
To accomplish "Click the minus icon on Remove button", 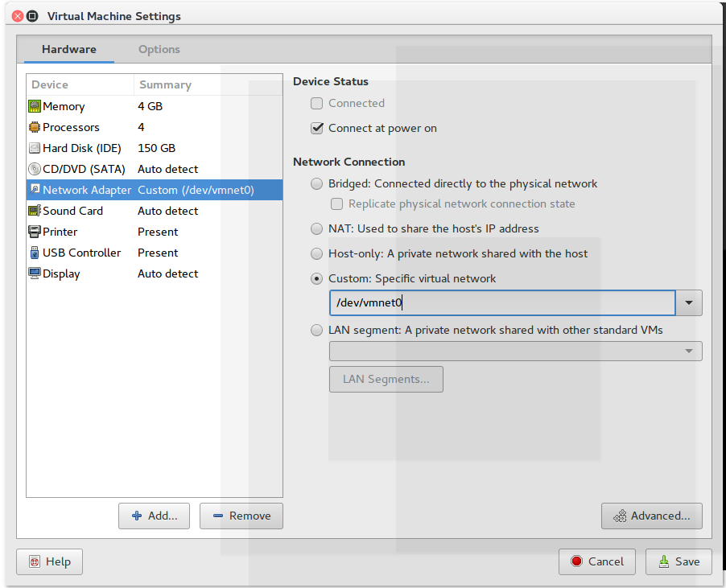I will coord(218,516).
